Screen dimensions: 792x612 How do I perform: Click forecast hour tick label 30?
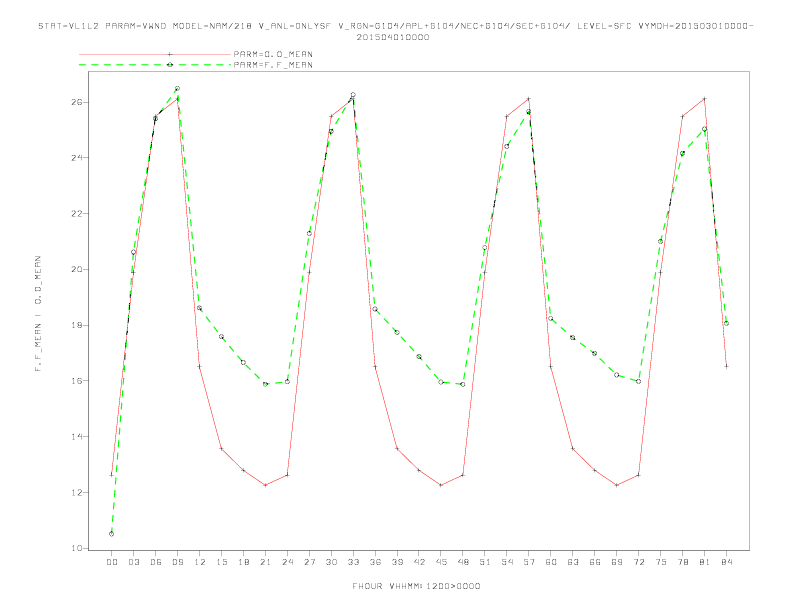click(331, 562)
